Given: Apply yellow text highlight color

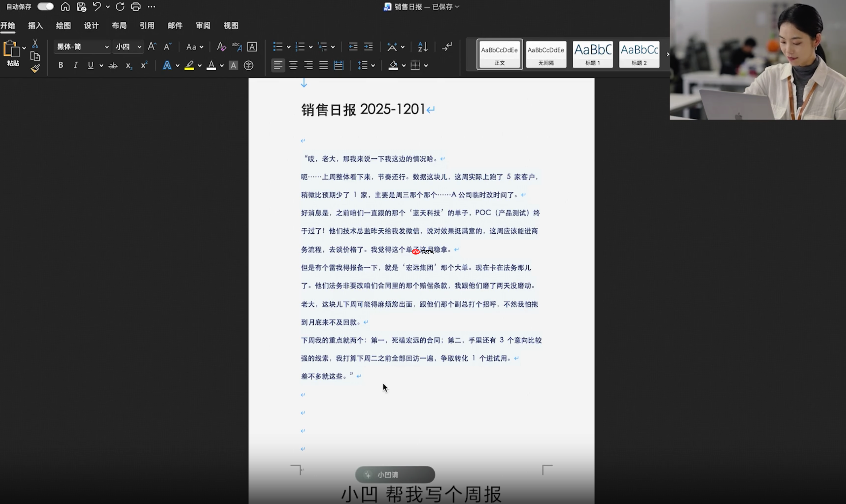Looking at the screenshot, I should (x=190, y=65).
